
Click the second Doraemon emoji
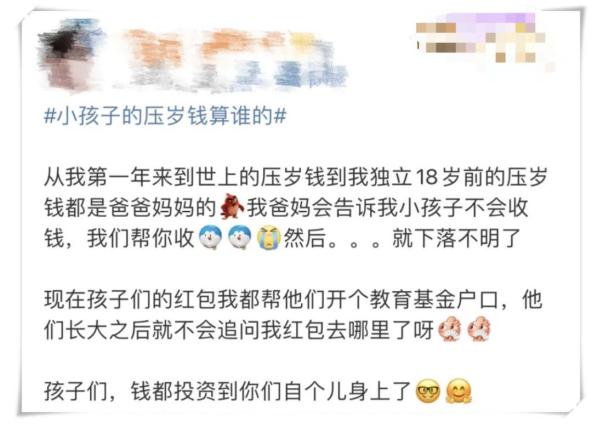point(240,239)
